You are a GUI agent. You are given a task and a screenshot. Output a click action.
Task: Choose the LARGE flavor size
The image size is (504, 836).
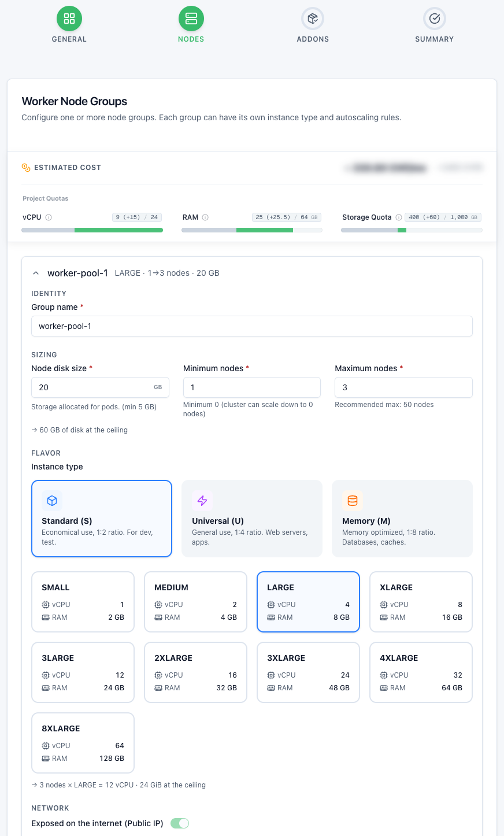[308, 602]
